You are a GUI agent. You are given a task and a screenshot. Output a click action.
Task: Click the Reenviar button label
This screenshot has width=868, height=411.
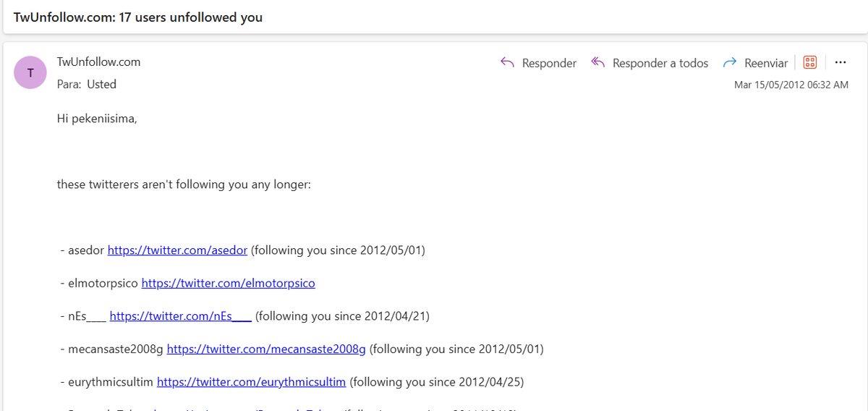pos(766,63)
